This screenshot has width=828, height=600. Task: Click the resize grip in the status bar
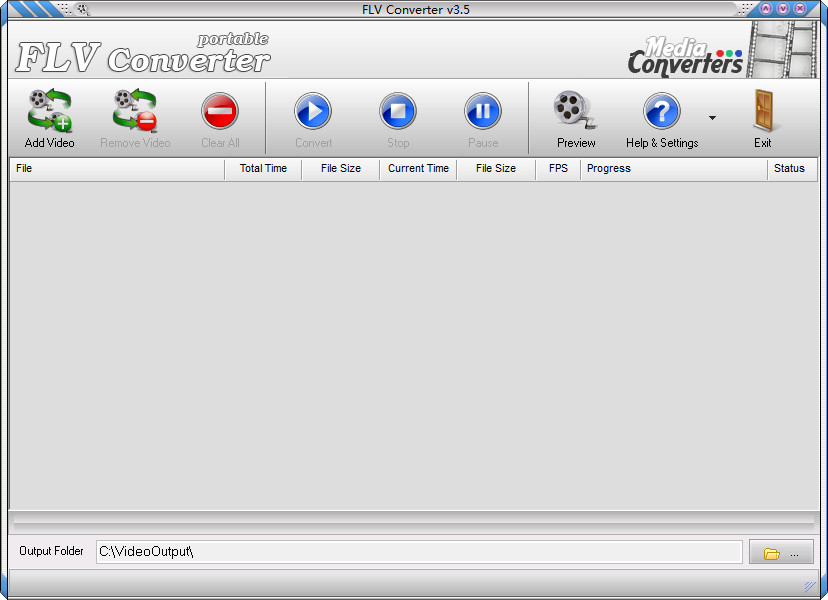(810, 586)
